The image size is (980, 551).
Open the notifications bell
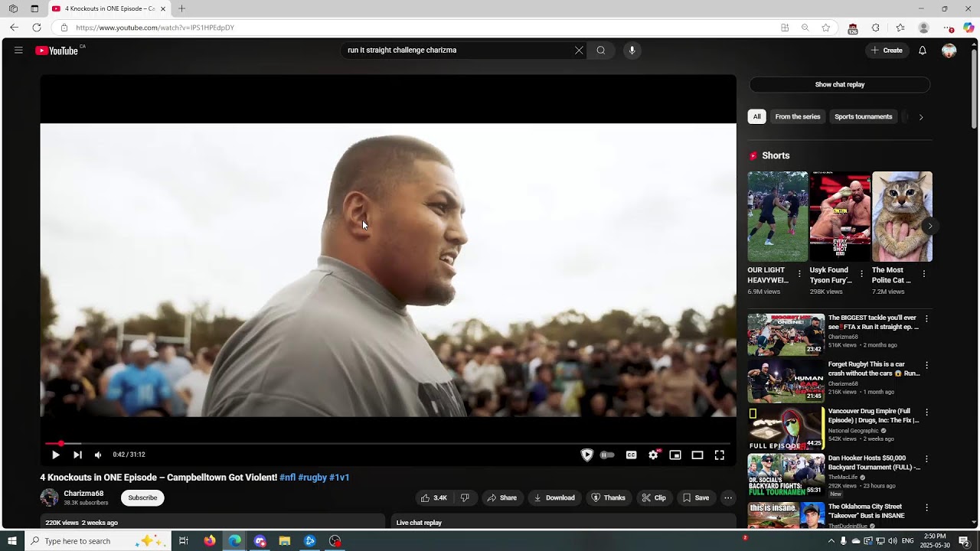(x=923, y=51)
